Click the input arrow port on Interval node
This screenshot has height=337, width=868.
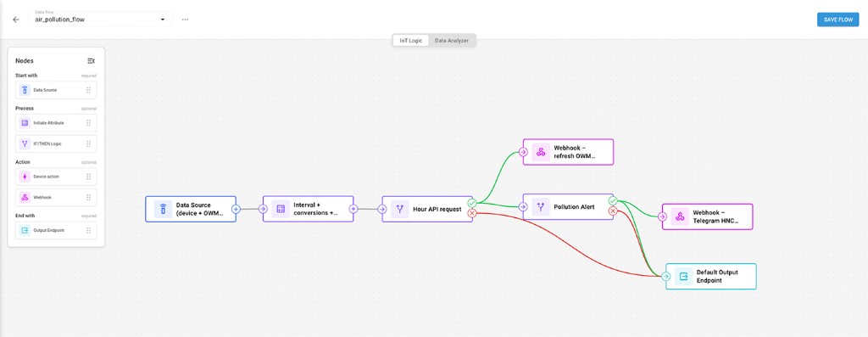(263, 209)
